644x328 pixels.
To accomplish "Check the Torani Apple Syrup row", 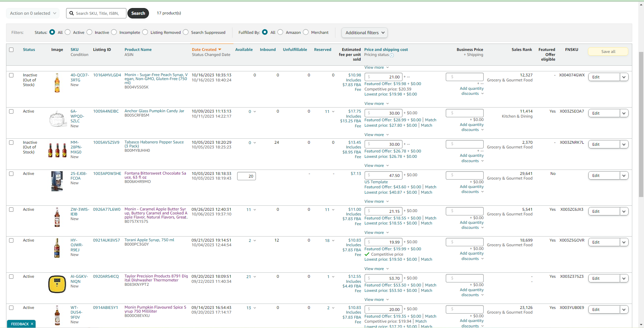I will tap(11, 240).
